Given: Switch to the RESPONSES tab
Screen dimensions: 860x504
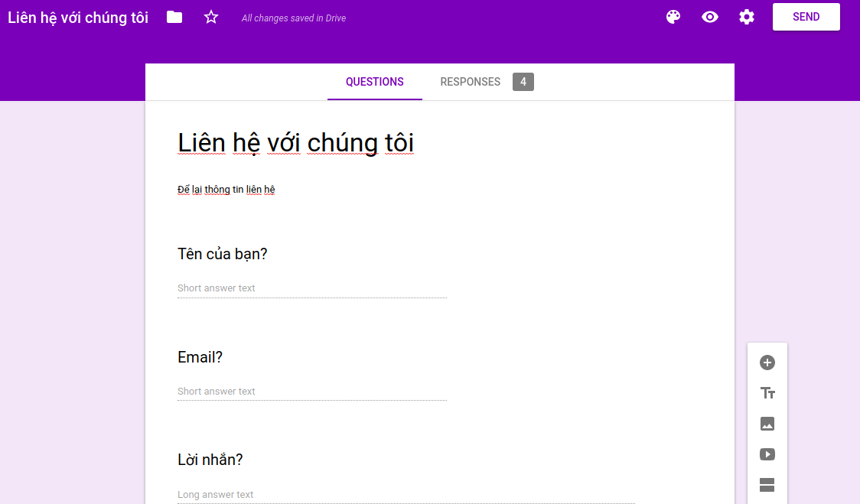Looking at the screenshot, I should point(470,82).
